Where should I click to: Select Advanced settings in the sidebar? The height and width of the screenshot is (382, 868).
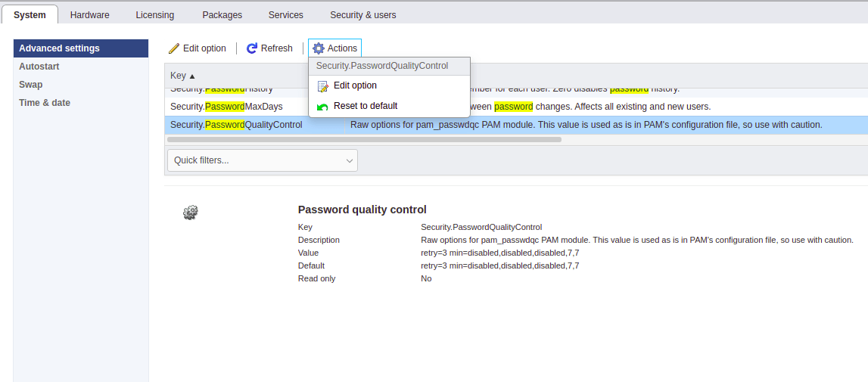click(60, 48)
